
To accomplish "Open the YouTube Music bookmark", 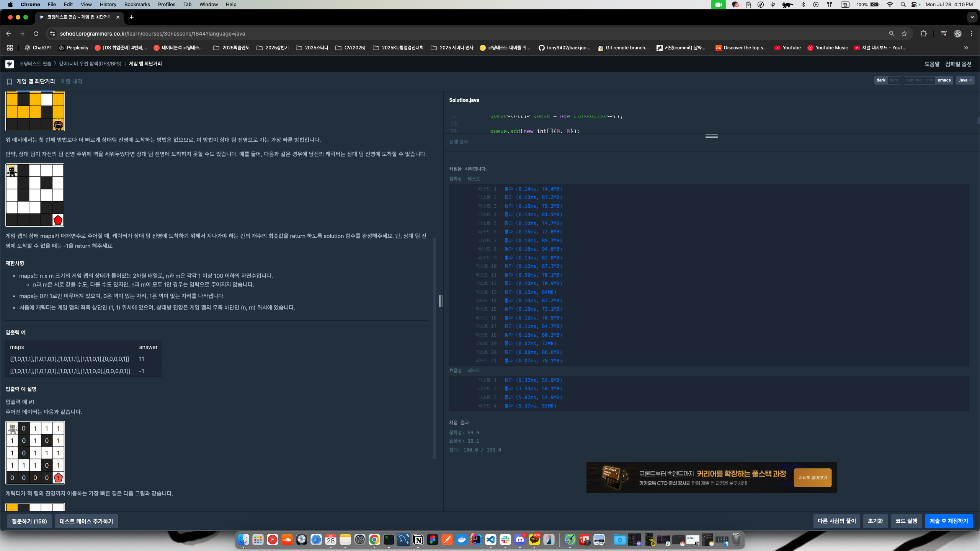I will tap(828, 48).
